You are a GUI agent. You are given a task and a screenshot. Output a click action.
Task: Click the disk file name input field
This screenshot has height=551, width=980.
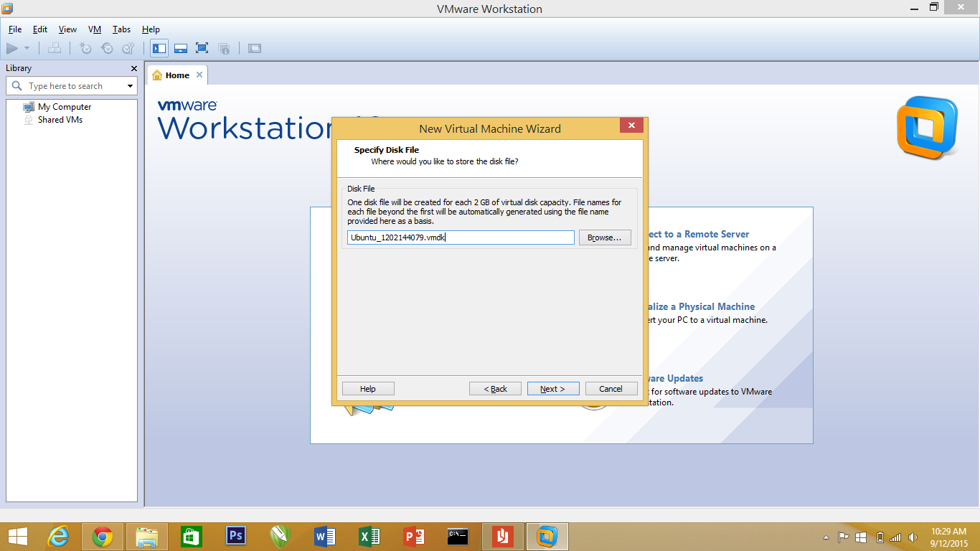pos(461,237)
